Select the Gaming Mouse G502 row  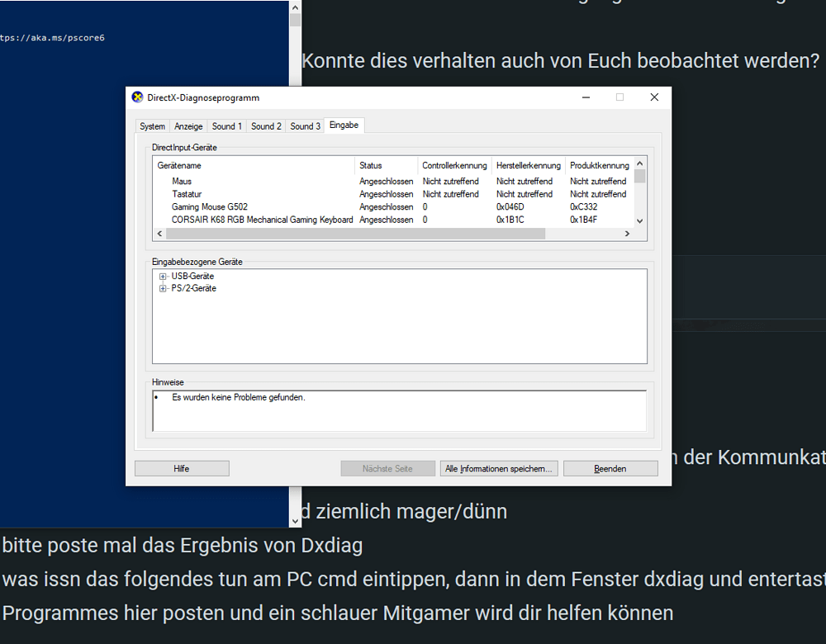pyautogui.click(x=210, y=207)
